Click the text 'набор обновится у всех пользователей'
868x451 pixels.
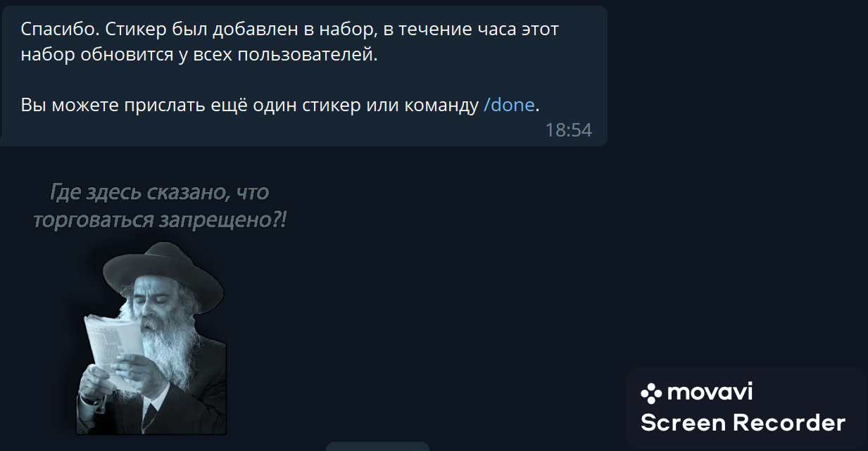pos(199,55)
